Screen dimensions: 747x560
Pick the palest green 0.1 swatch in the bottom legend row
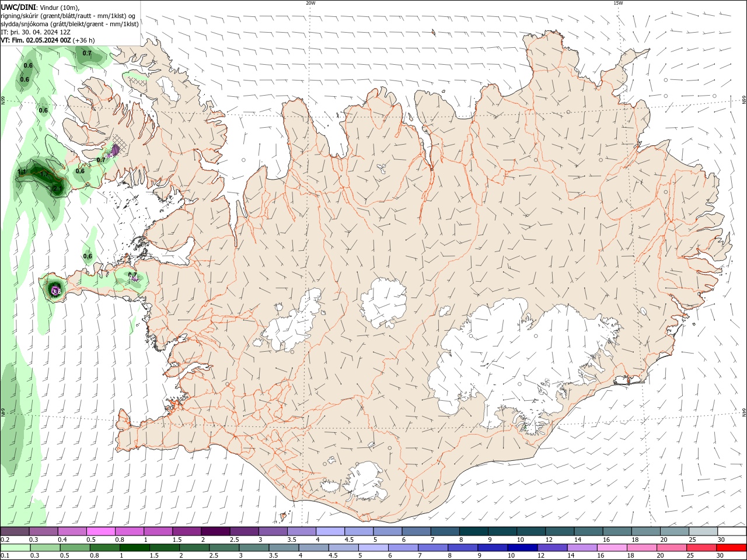(x=15, y=548)
